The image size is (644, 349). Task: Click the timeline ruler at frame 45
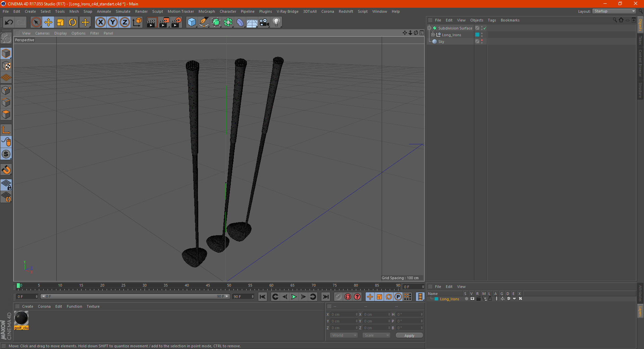tap(208, 286)
